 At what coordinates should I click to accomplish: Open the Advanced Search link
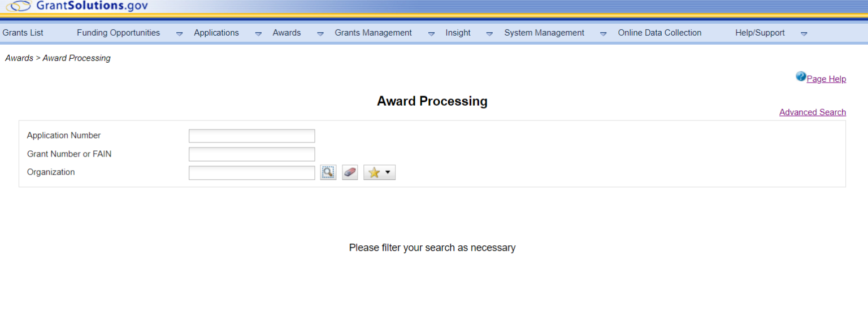(x=812, y=112)
